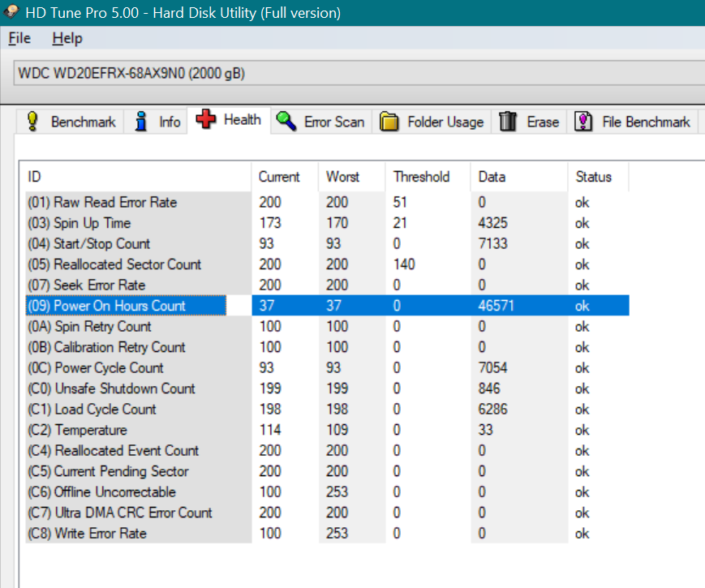Click the File Benchmark icon
This screenshot has height=588, width=705.
point(583,122)
